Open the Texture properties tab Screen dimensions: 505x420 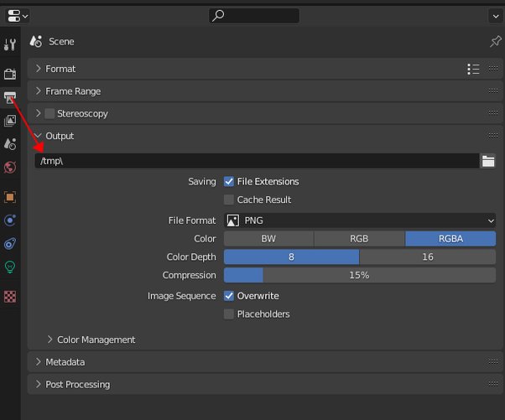click(10, 297)
